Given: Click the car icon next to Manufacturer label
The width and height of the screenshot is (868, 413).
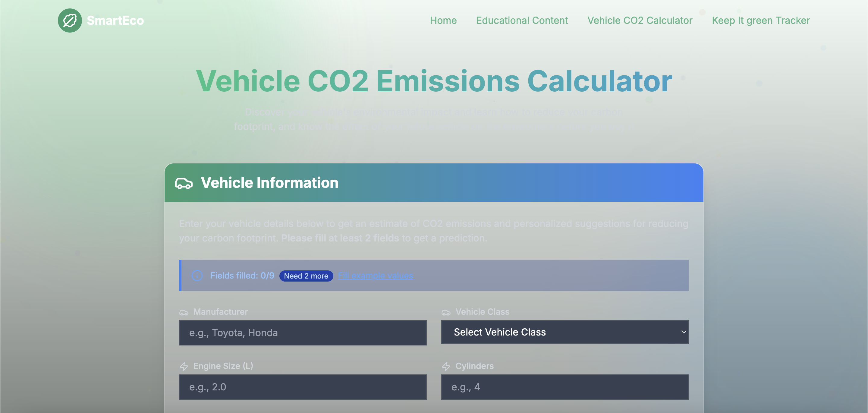Looking at the screenshot, I should [x=184, y=312].
